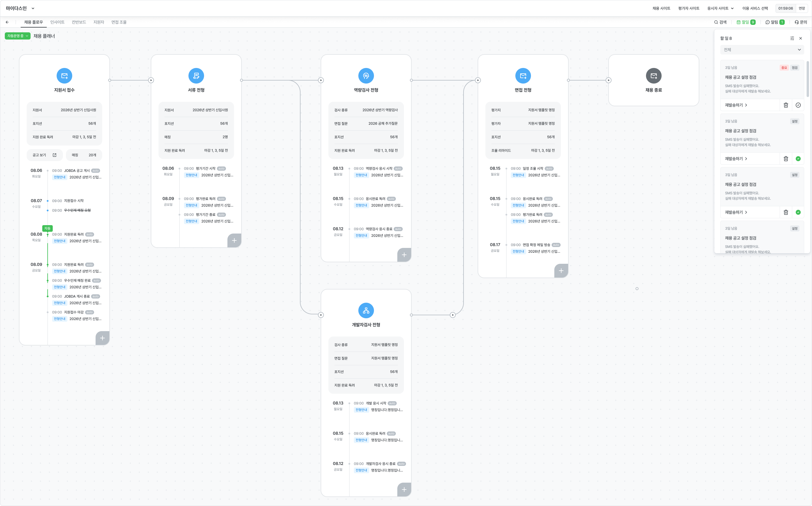Image resolution: width=812 pixels, height=506 pixels.
Task: Click the plus button in 지원서 접수 card
Action: coord(102,338)
